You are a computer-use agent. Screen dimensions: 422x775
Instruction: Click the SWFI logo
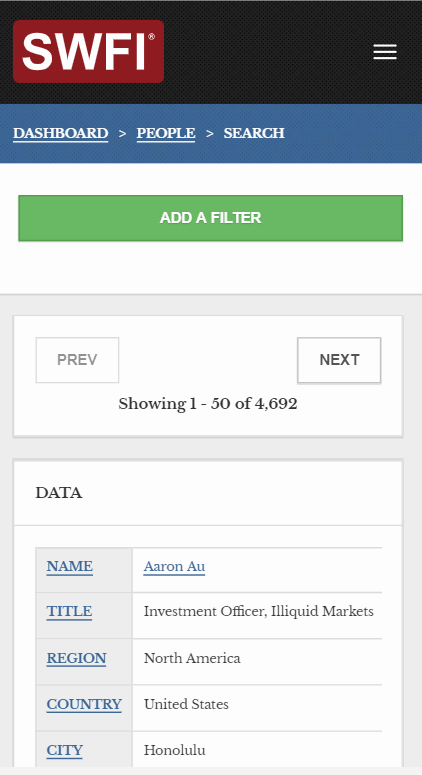pos(88,51)
